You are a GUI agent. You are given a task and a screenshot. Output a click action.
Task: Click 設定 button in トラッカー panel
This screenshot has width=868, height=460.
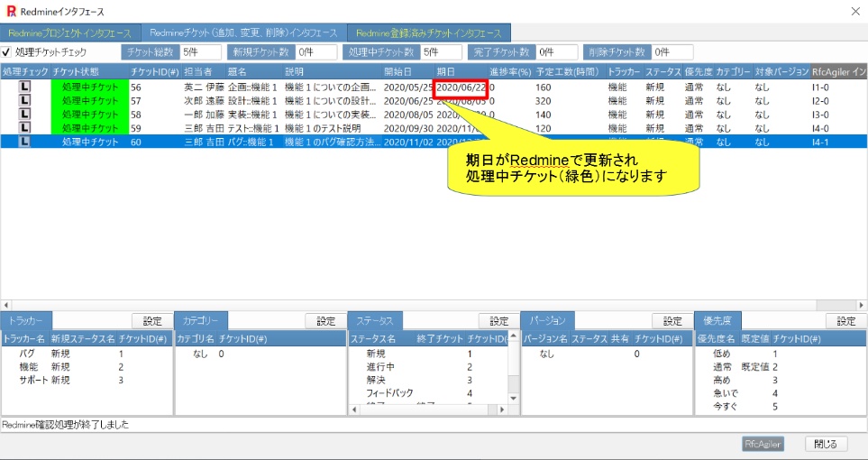(152, 321)
